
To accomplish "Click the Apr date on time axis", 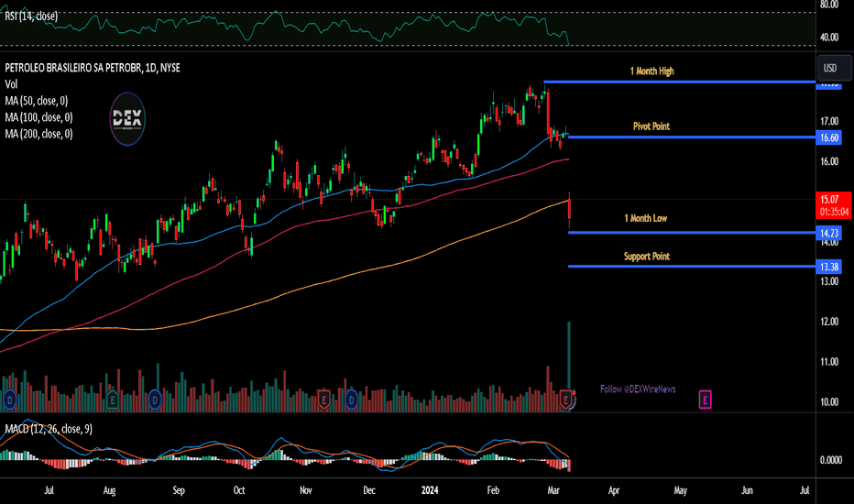I will [x=614, y=491].
